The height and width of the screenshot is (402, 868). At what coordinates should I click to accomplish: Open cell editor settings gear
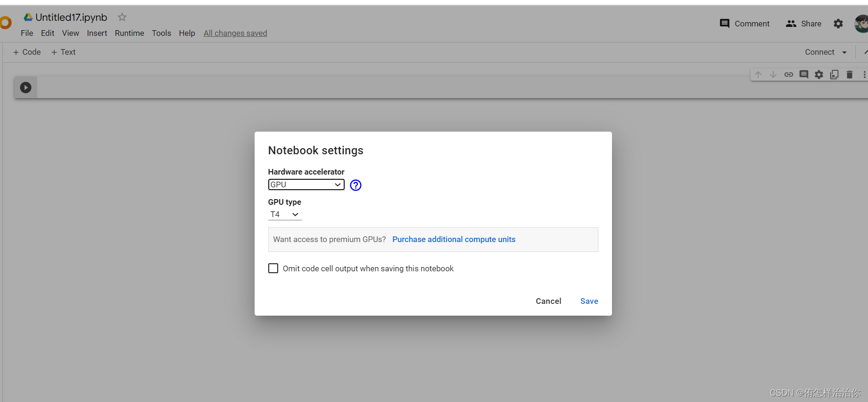[819, 75]
